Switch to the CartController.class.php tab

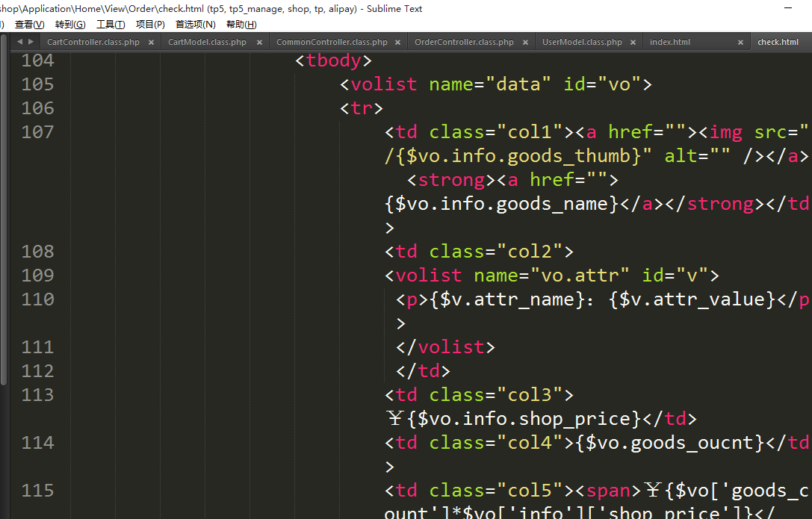tap(93, 43)
